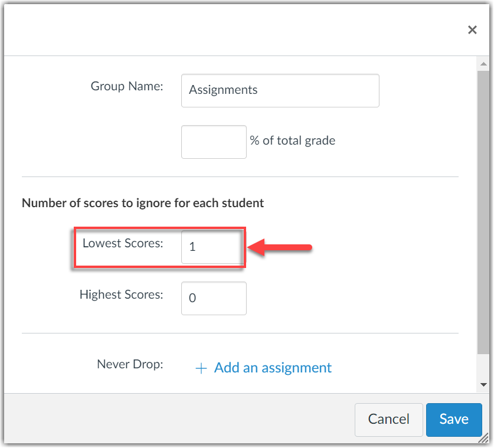The image size is (494, 448).
Task: Click the "Number of scores to ignore" heading
Action: coord(143,203)
